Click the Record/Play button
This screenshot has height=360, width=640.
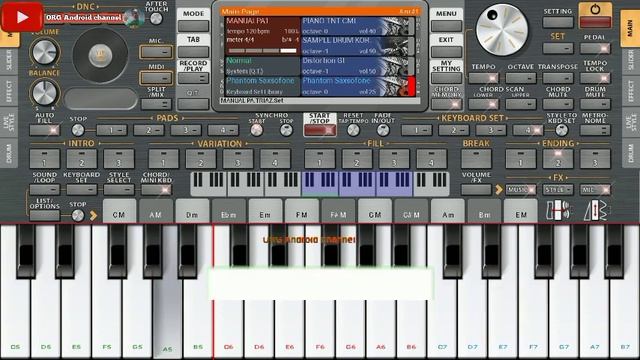click(193, 78)
